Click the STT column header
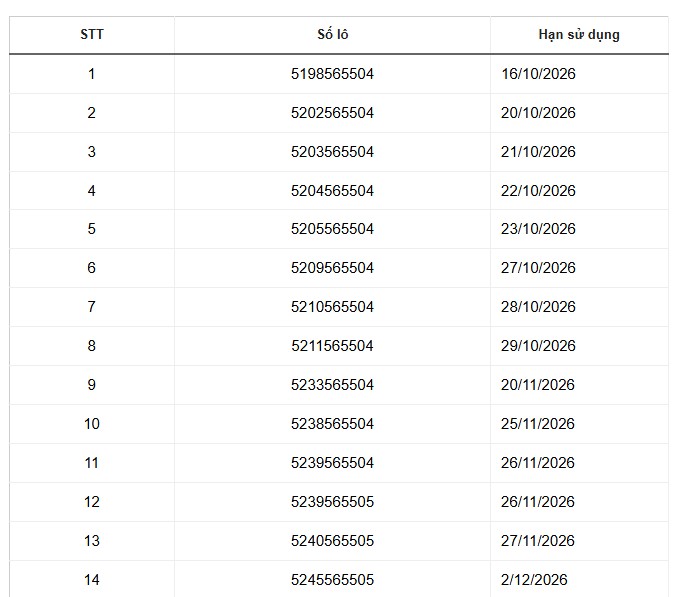Image resolution: width=678 pixels, height=597 pixels. point(92,35)
